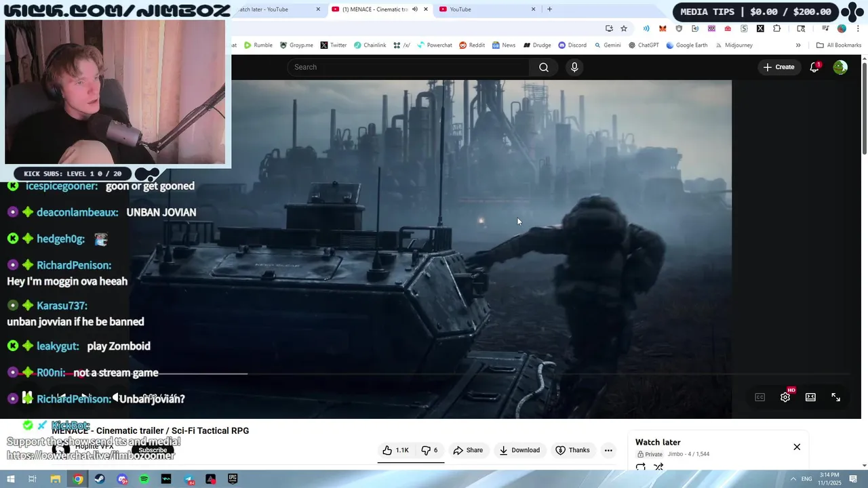Open Task View on the taskbar
The width and height of the screenshot is (868, 488).
[32, 479]
